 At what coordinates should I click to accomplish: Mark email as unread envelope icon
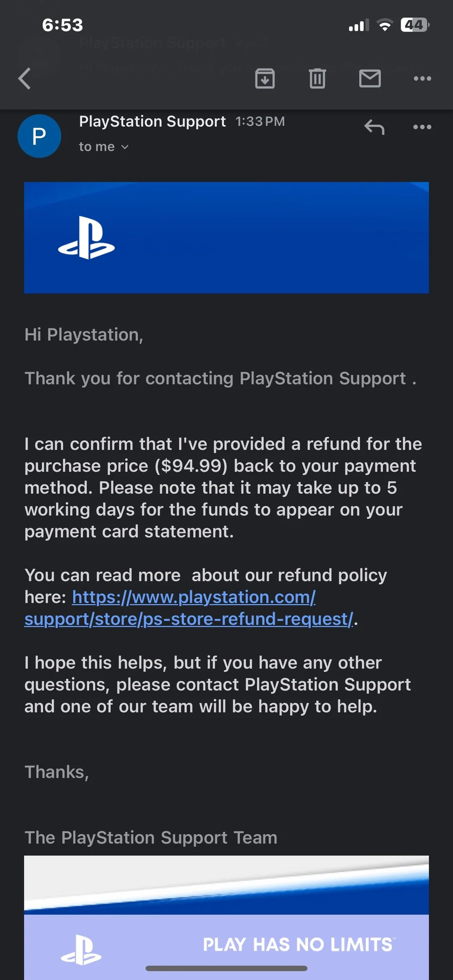tap(370, 78)
